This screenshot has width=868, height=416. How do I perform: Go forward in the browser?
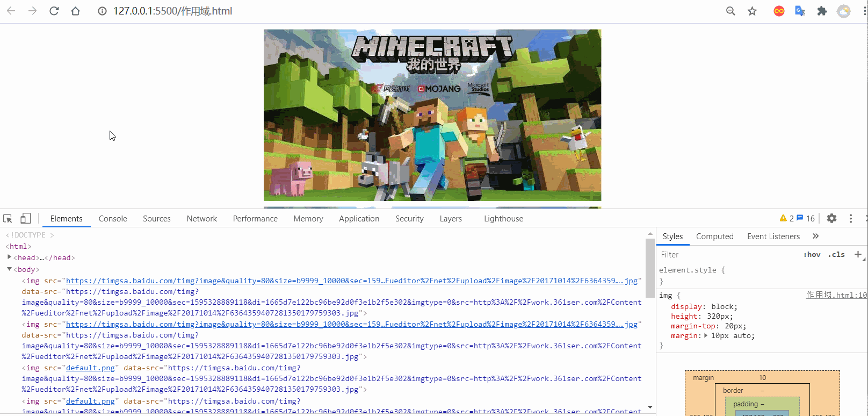click(32, 11)
